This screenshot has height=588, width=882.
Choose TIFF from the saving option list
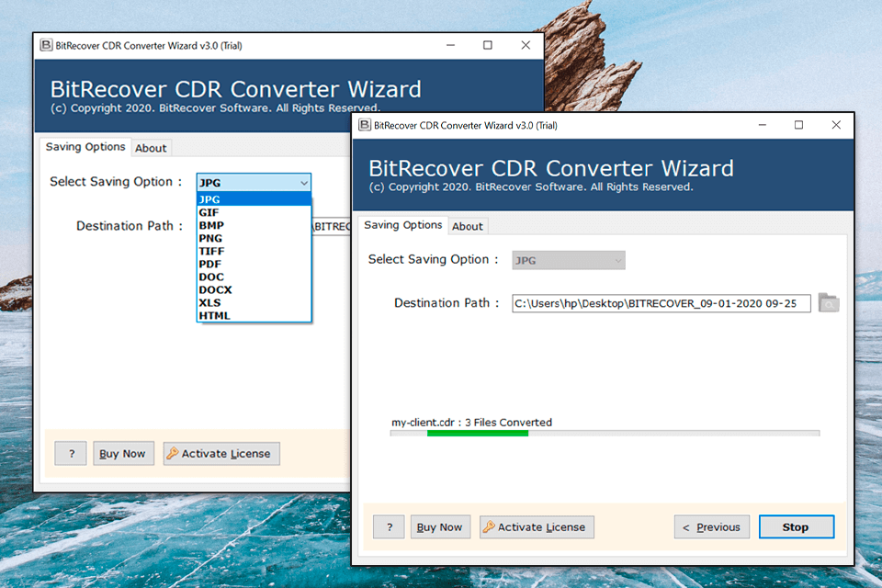coord(254,251)
